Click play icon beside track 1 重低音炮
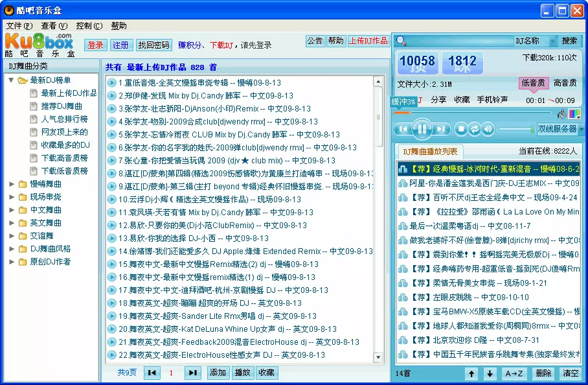The image size is (588, 385). 111,82
